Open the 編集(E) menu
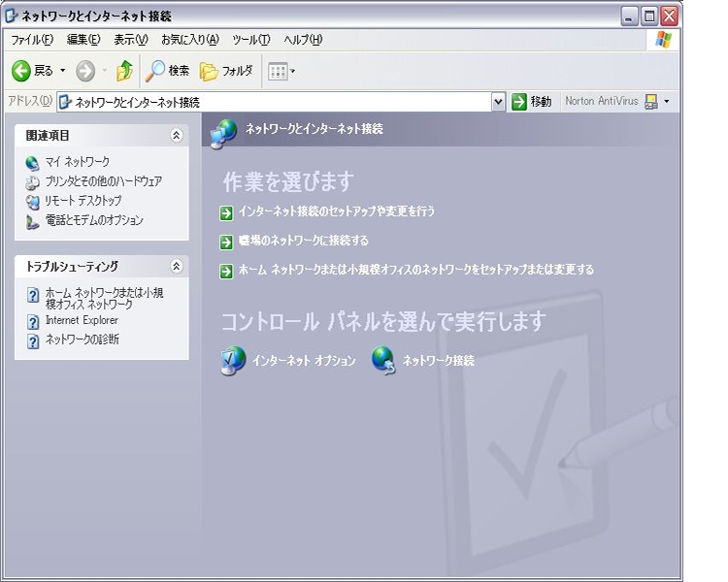The height and width of the screenshot is (582, 728). click(x=83, y=40)
